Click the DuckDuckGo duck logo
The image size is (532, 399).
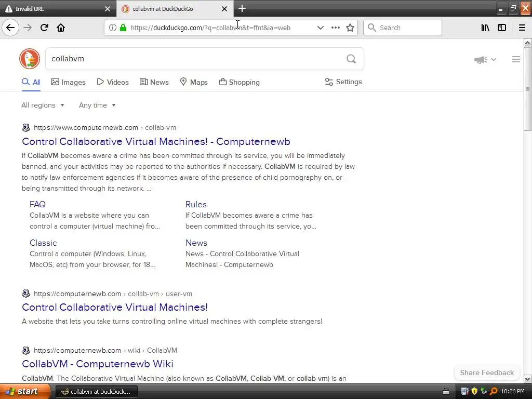coord(30,59)
